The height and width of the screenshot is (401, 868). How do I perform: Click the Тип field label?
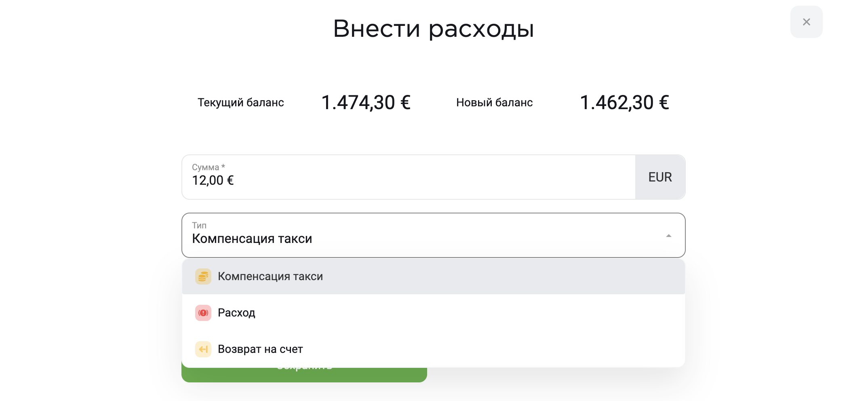199,226
